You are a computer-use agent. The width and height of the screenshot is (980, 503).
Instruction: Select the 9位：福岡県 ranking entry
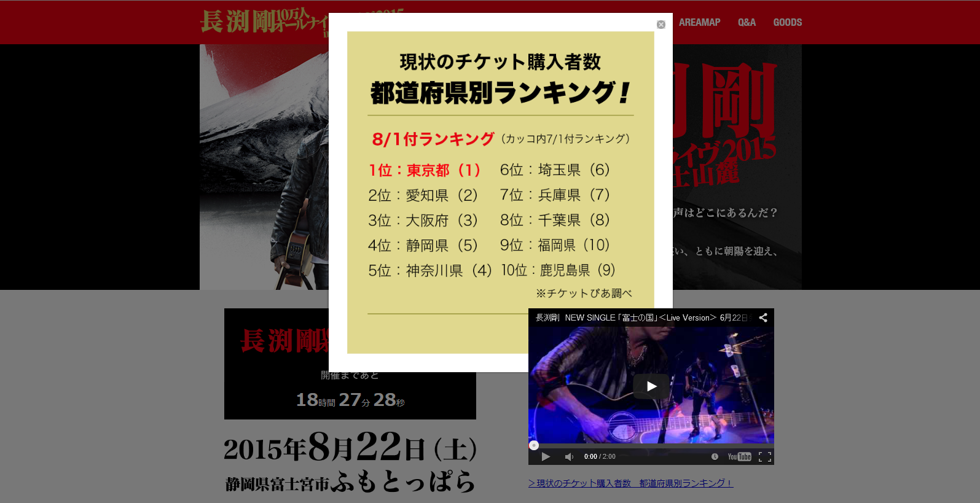(555, 246)
